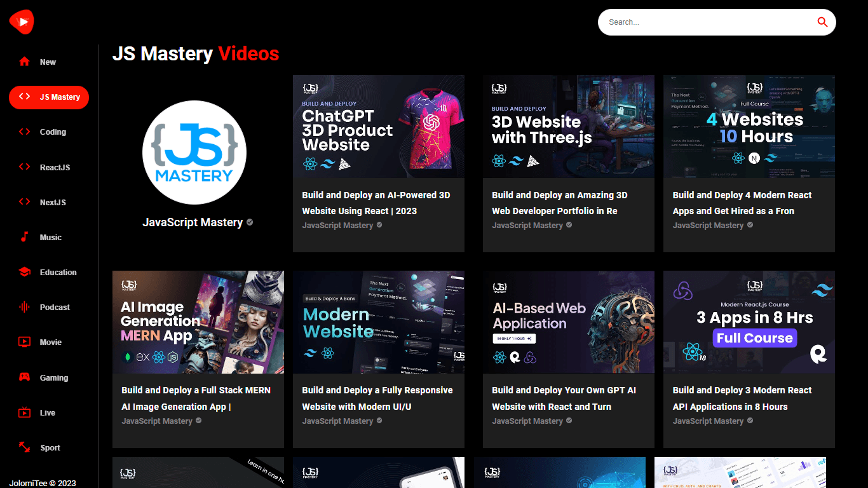Image resolution: width=868 pixels, height=488 pixels.
Task: Focus the Search input field
Action: click(x=709, y=22)
